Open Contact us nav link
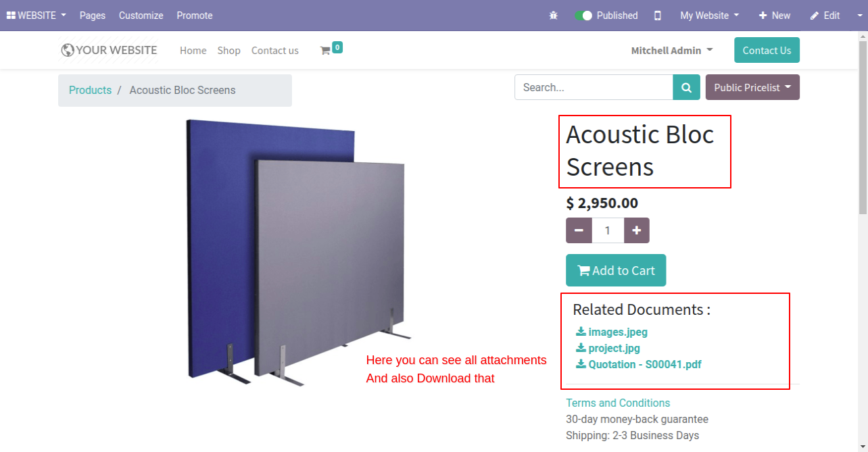 pyautogui.click(x=275, y=51)
